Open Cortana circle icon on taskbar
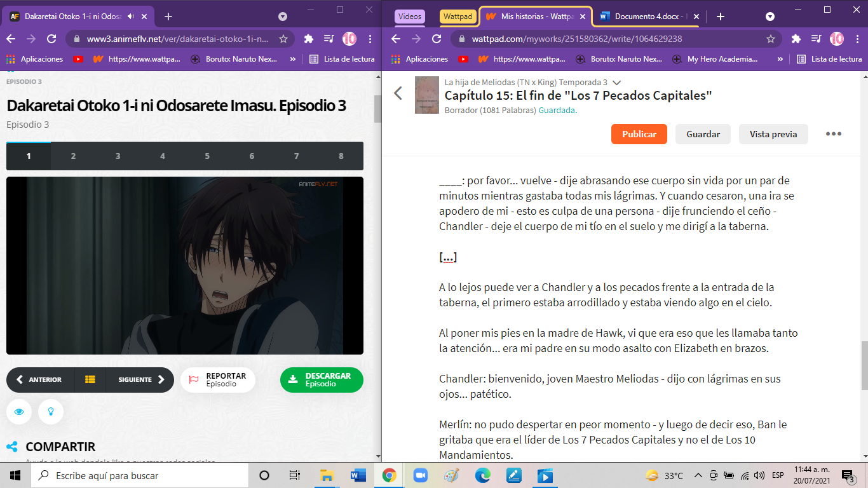 264,475
